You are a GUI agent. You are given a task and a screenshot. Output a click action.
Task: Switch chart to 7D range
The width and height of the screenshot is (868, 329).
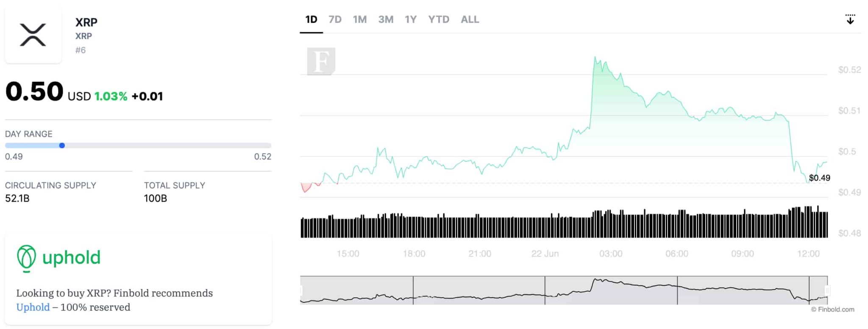coord(335,20)
